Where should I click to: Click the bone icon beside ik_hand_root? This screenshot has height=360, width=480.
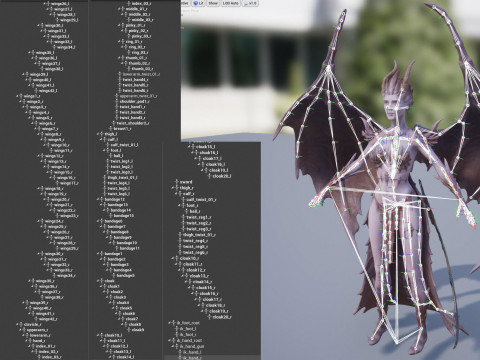tap(174, 340)
